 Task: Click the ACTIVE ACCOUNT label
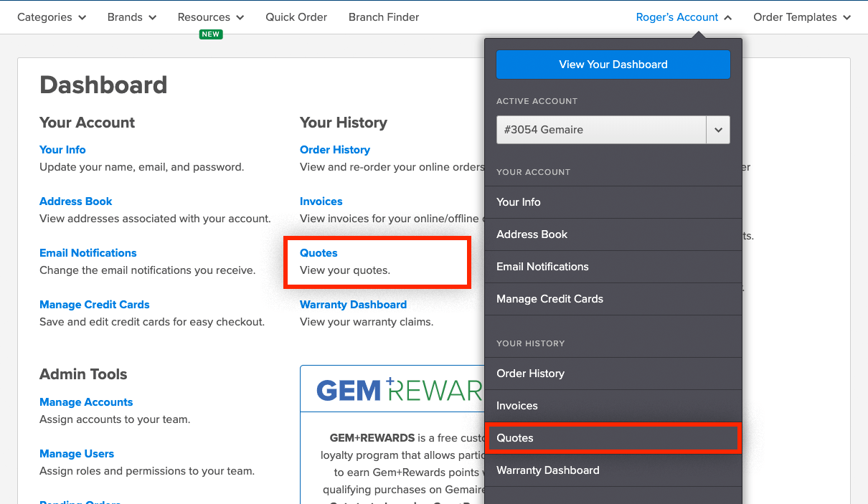(537, 101)
